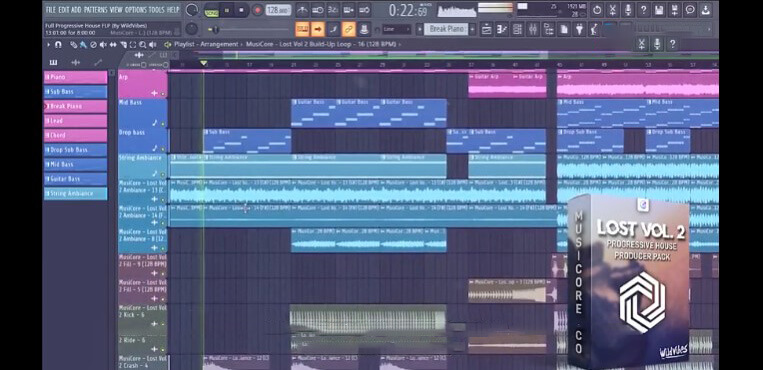Select the slip tool in playlist toolbar
Viewport: 763px width, 370px height.
point(113,44)
